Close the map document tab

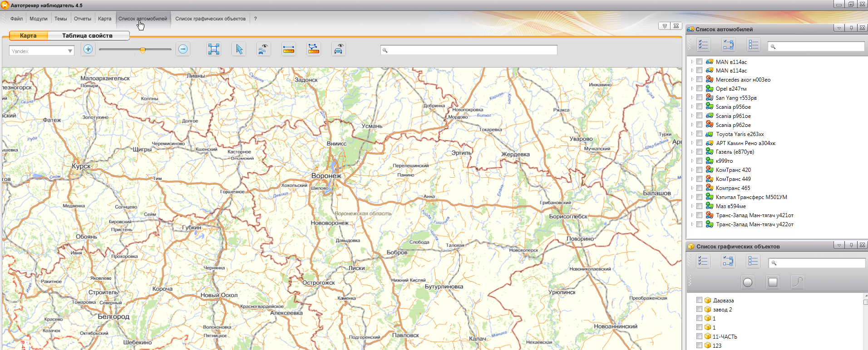tap(676, 26)
